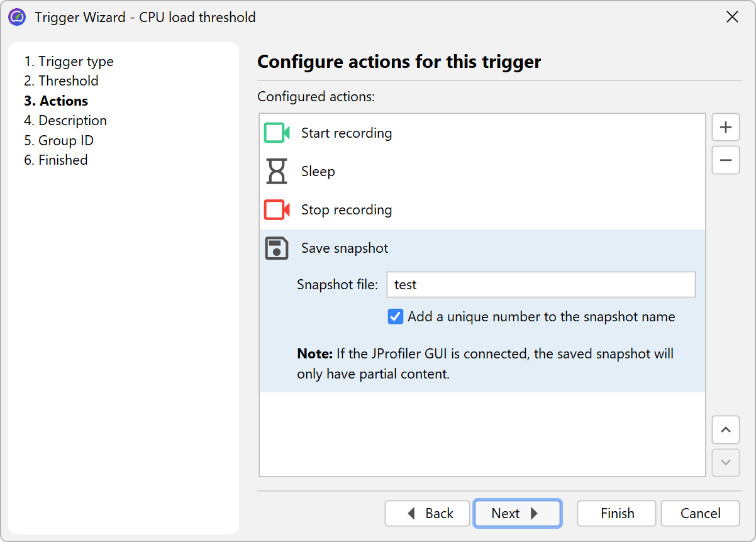
Task: Uncheck Add a unique number checkbox
Action: coord(396,317)
